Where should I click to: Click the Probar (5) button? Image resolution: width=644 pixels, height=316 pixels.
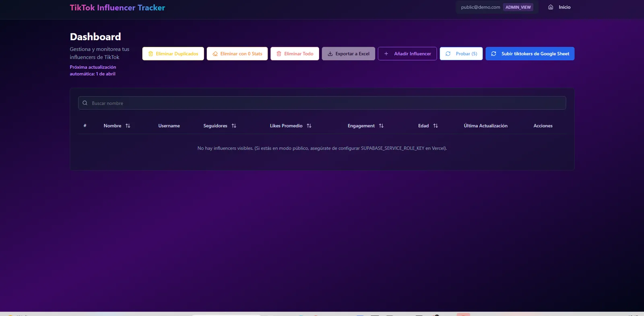[x=461, y=53]
